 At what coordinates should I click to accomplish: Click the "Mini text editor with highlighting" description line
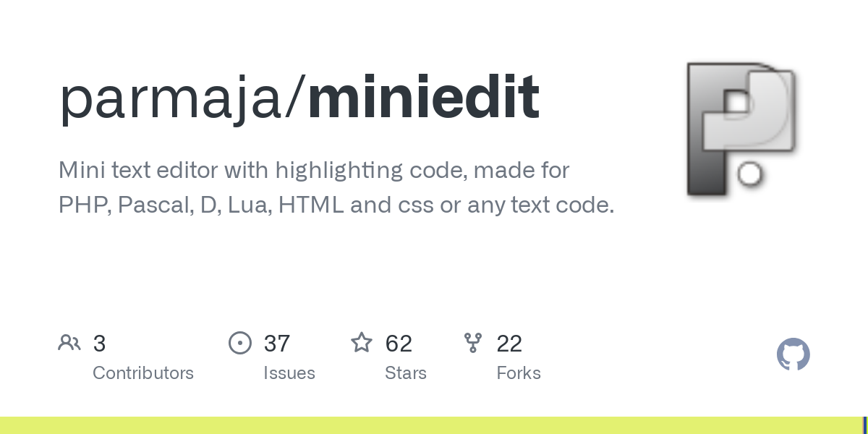(x=314, y=171)
